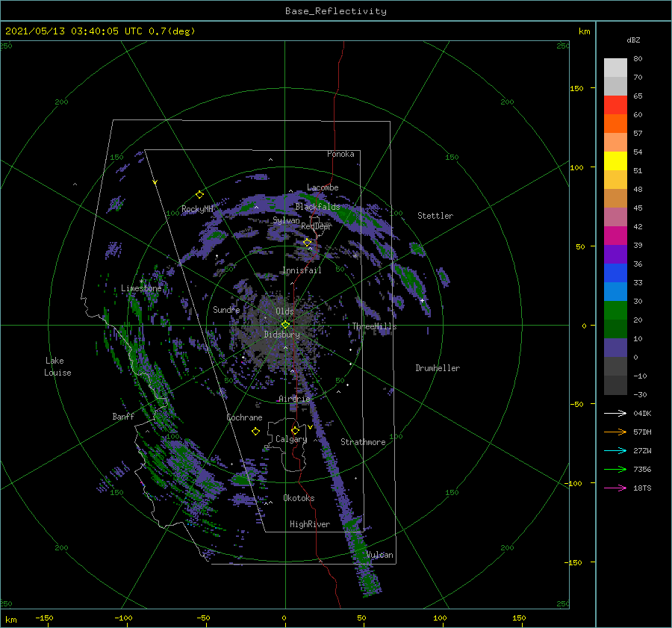Click the cyan 27ZW arrow in legend
Screen dimensions: 672x628
615,450
